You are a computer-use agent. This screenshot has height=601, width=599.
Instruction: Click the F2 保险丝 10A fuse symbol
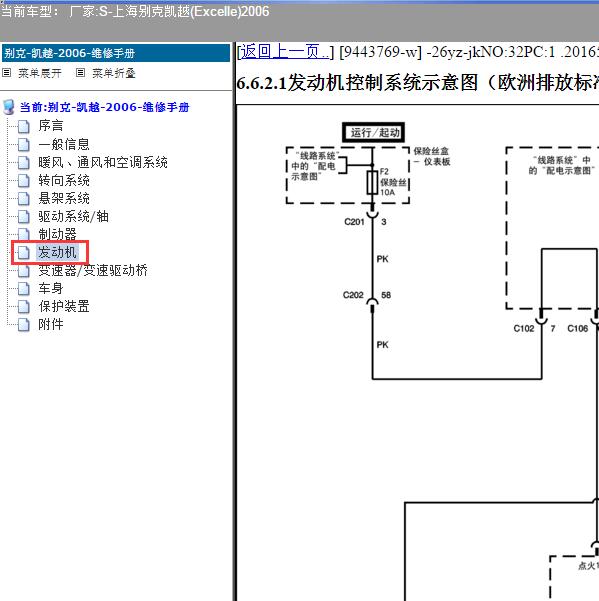point(373,182)
